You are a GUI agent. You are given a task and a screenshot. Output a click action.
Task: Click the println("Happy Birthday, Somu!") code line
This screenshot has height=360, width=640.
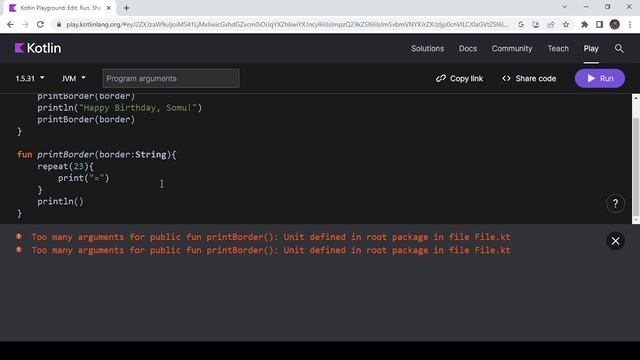(x=120, y=108)
